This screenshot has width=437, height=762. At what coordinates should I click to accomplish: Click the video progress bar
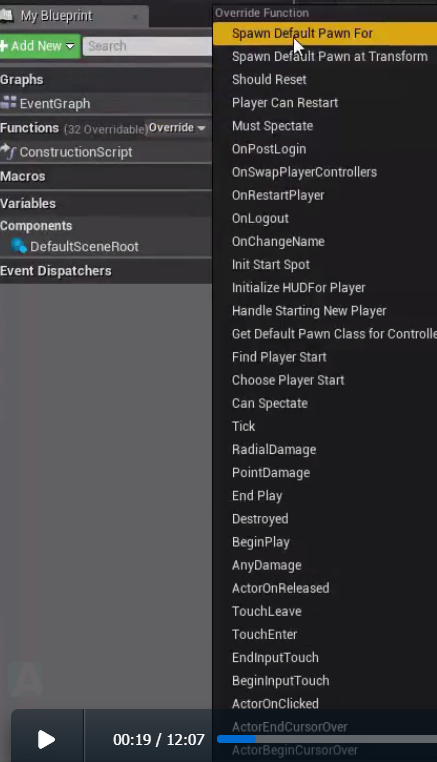[x=327, y=739]
